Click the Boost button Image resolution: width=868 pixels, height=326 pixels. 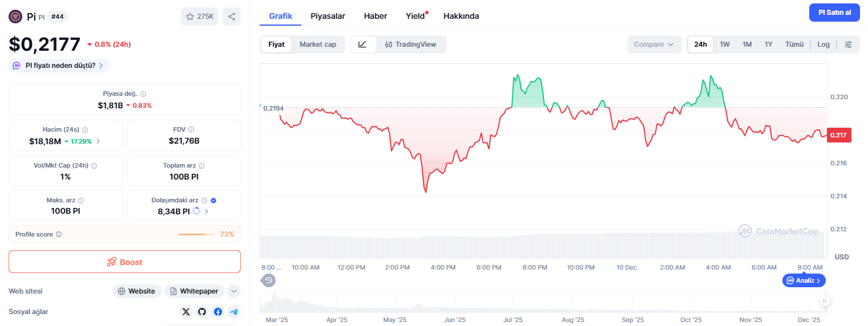124,262
